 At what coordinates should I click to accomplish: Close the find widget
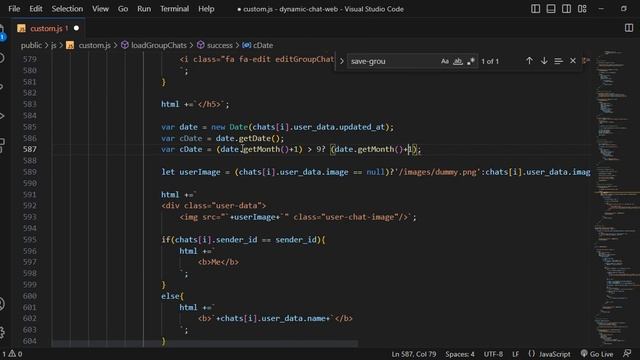point(573,61)
